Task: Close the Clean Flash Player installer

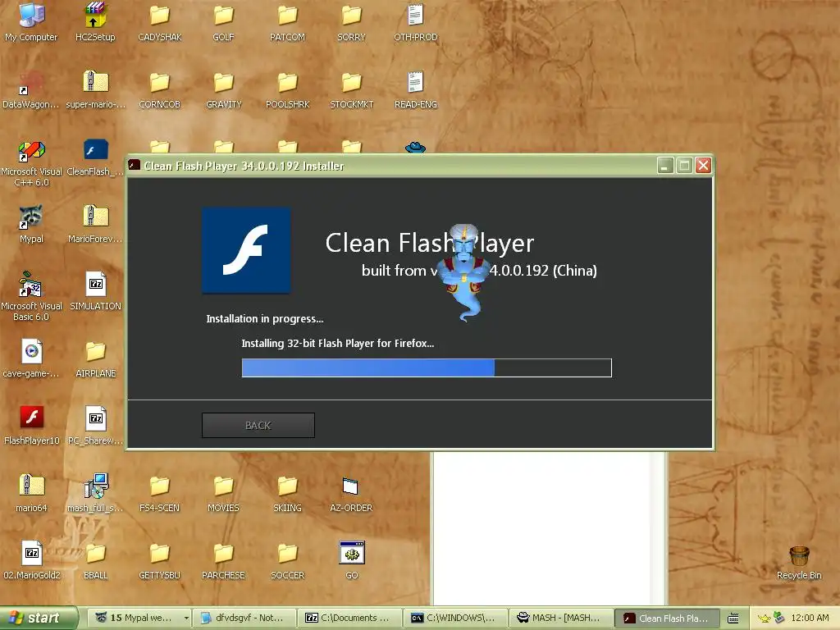Action: click(x=703, y=166)
